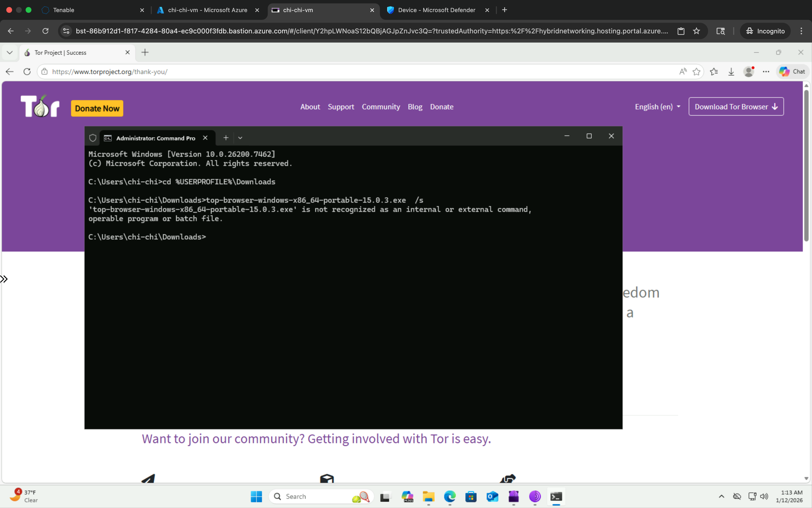This screenshot has width=812, height=508.
Task: Open Outlook from the taskbar
Action: (x=492, y=496)
